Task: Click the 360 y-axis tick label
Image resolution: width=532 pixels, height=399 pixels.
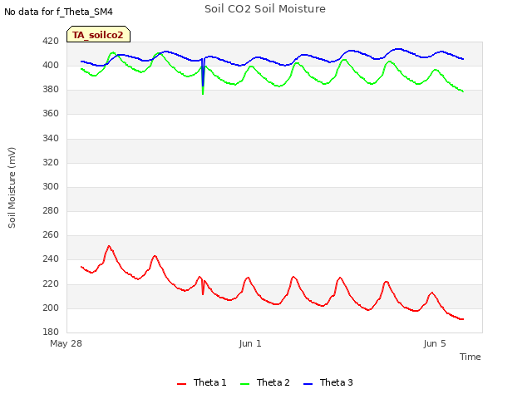Action: pos(51,114)
